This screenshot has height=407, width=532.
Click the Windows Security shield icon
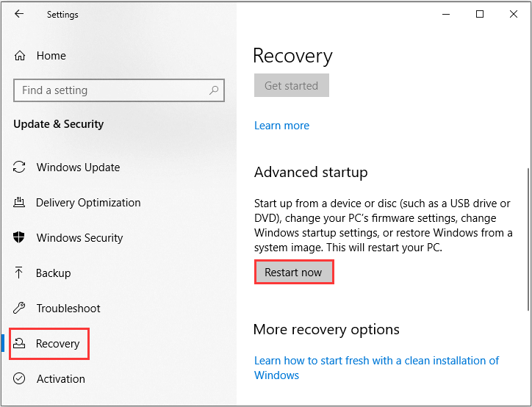click(20, 238)
